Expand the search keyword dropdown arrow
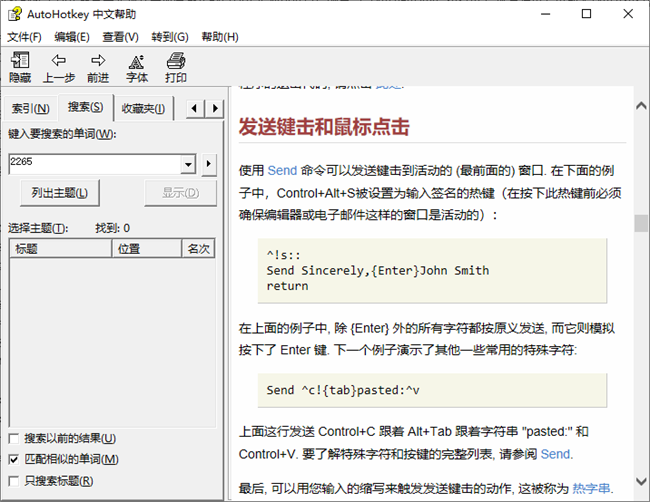 pos(188,164)
